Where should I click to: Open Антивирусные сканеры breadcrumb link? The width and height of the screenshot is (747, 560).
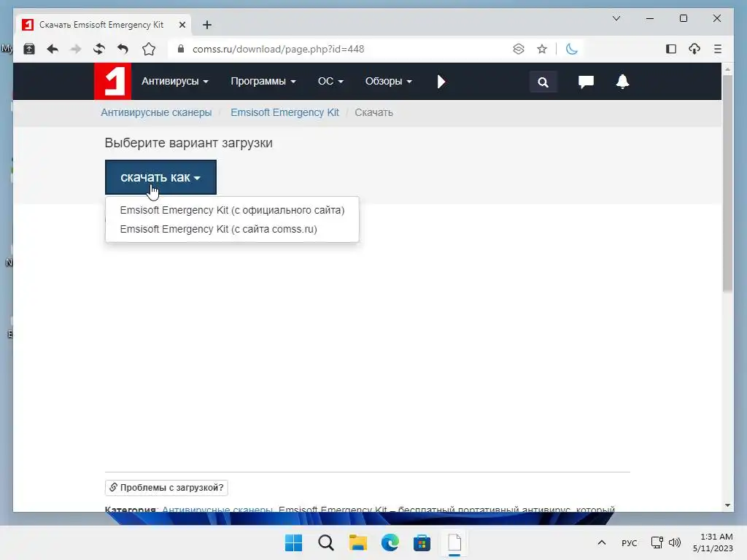[156, 112]
